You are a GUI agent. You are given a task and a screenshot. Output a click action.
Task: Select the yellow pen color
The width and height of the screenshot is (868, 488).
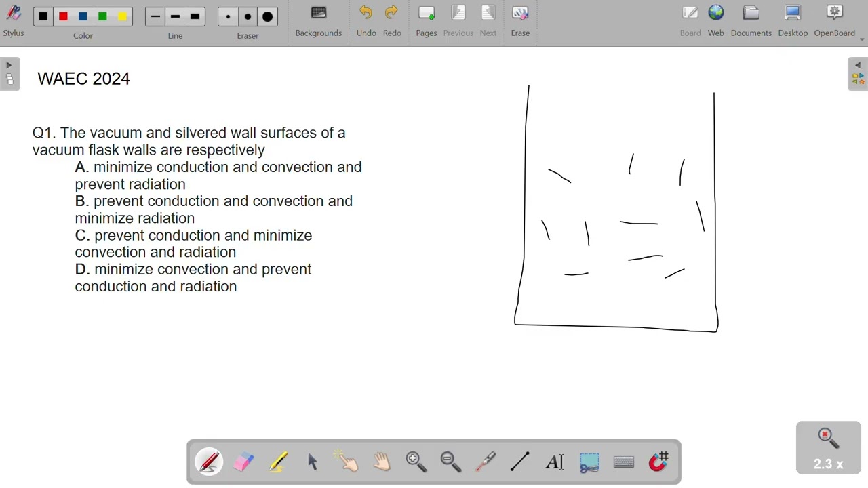point(122,16)
